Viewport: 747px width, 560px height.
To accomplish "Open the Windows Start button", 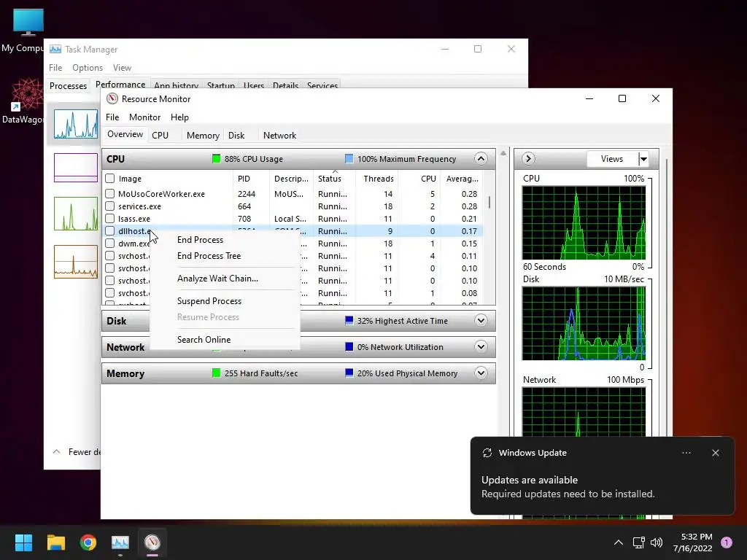I will coord(23,542).
